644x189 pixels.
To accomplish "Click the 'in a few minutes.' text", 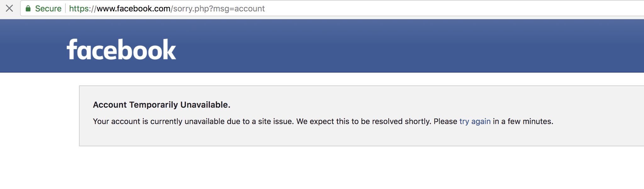I will tap(523, 121).
